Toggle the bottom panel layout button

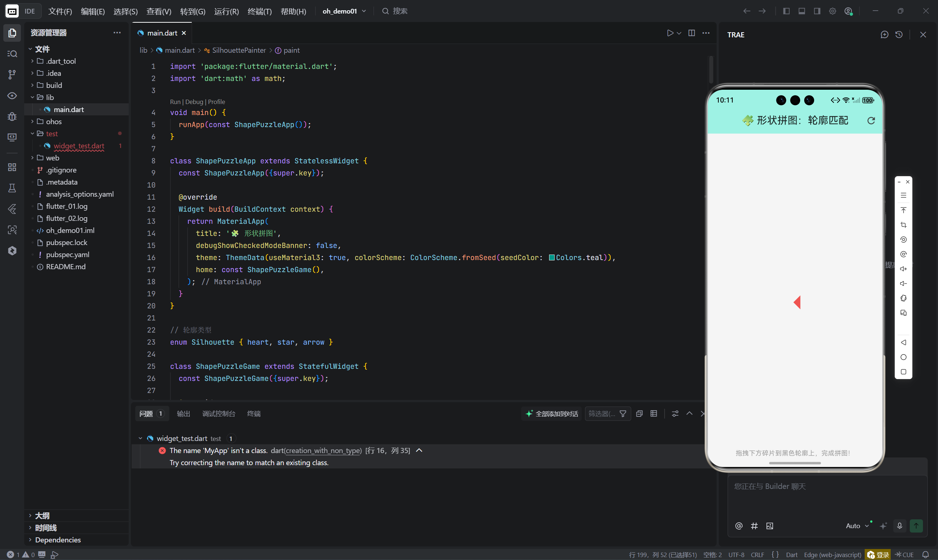(801, 11)
